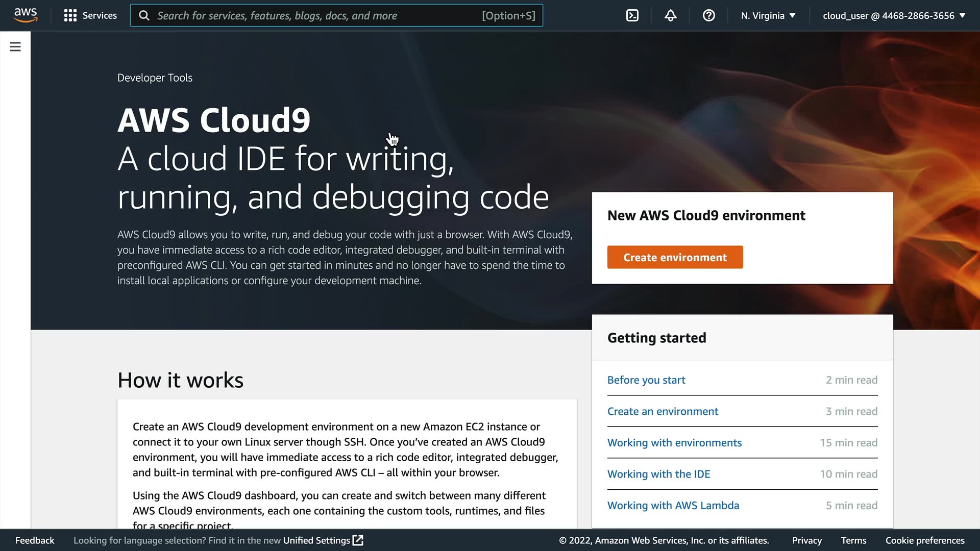This screenshot has width=980, height=551.
Task: Open Working with environments documentation
Action: point(674,443)
